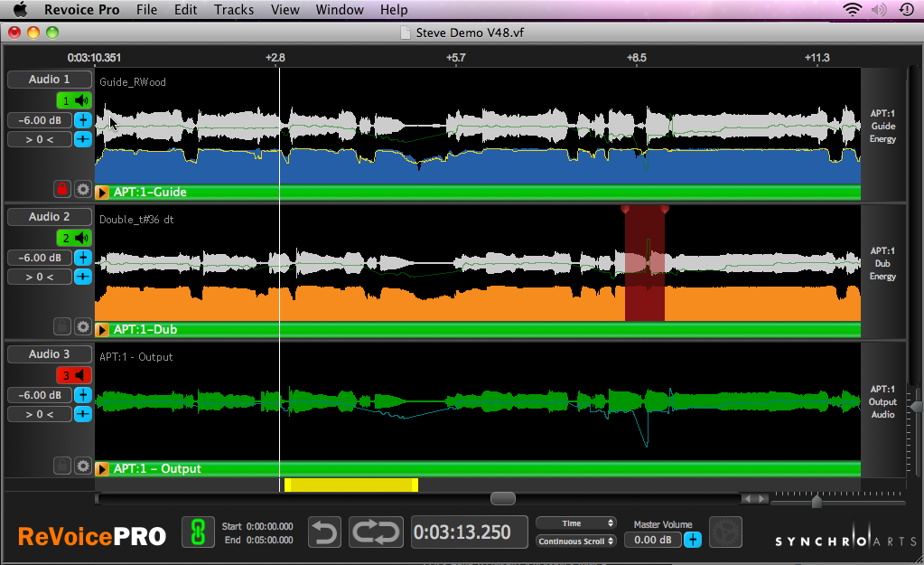The height and width of the screenshot is (565, 924).
Task: Click the green chain link icon
Action: pyautogui.click(x=193, y=532)
